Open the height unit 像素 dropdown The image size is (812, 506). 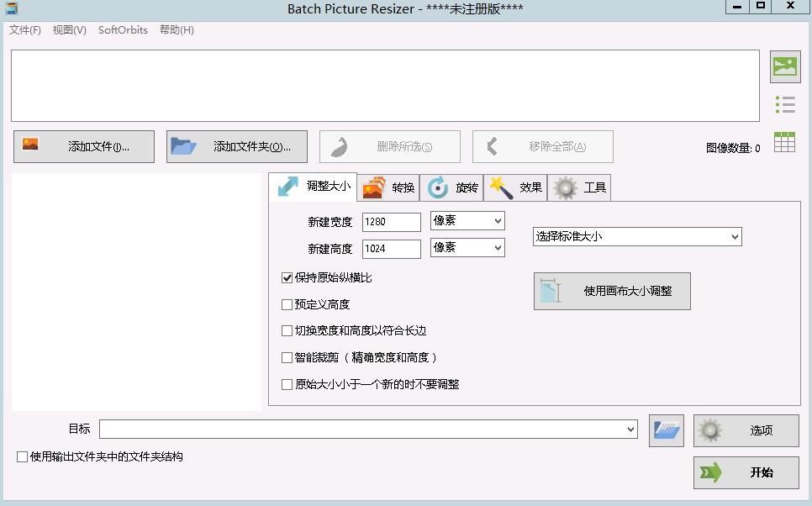pyautogui.click(x=467, y=248)
